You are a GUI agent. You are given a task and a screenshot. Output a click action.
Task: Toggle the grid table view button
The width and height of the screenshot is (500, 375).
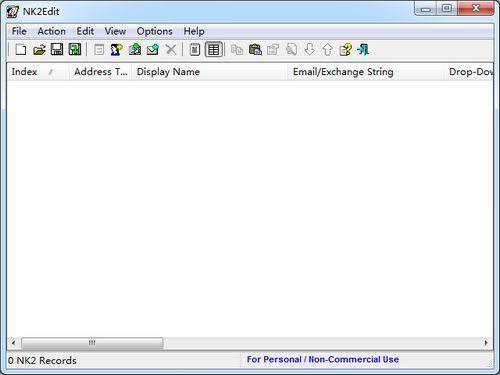click(x=213, y=50)
